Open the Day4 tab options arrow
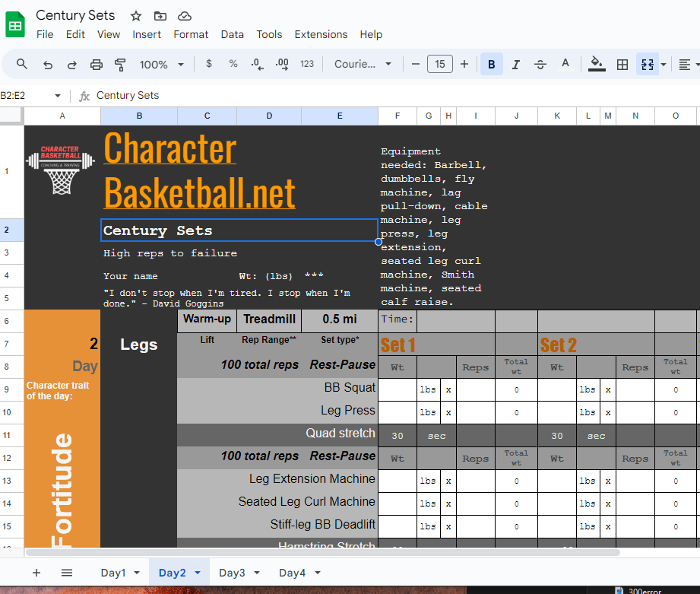 [x=318, y=573]
